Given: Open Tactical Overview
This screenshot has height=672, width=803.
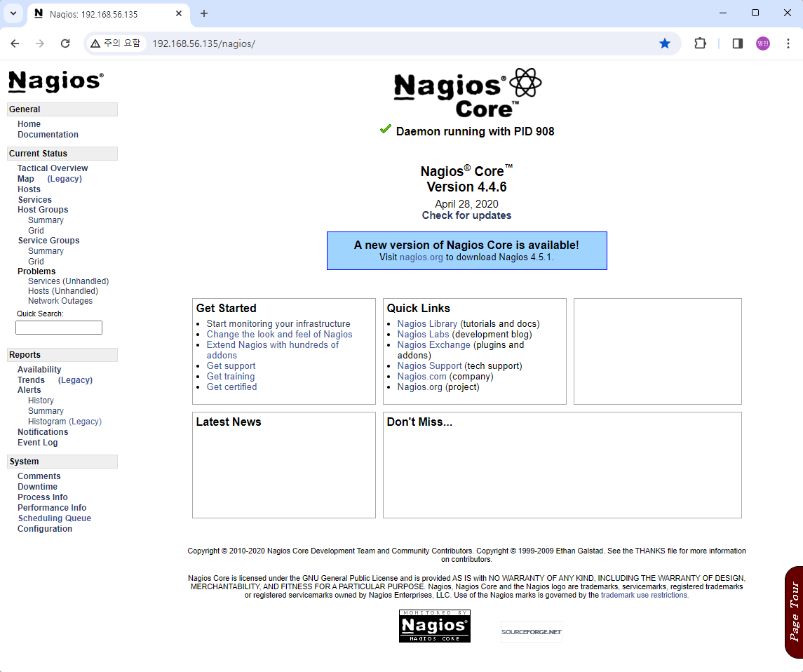Looking at the screenshot, I should [52, 168].
